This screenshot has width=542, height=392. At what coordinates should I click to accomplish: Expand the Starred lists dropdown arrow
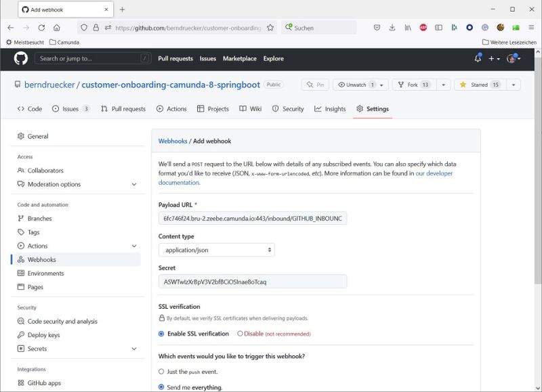pyautogui.click(x=514, y=85)
